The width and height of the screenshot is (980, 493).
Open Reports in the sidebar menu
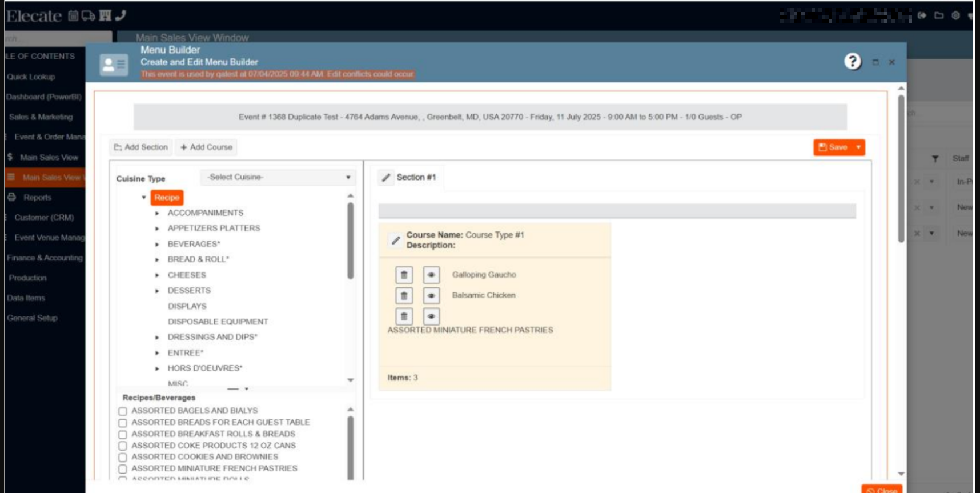pos(37,197)
